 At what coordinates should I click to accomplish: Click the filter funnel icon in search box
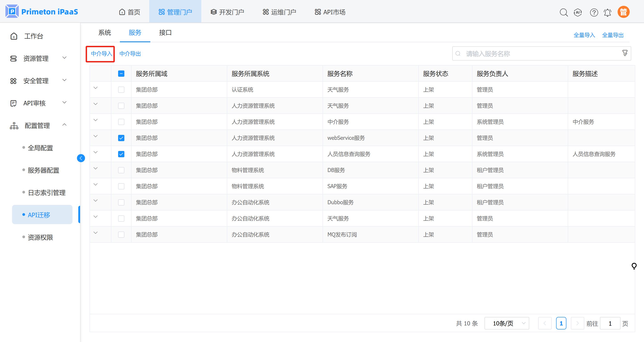[x=625, y=53]
